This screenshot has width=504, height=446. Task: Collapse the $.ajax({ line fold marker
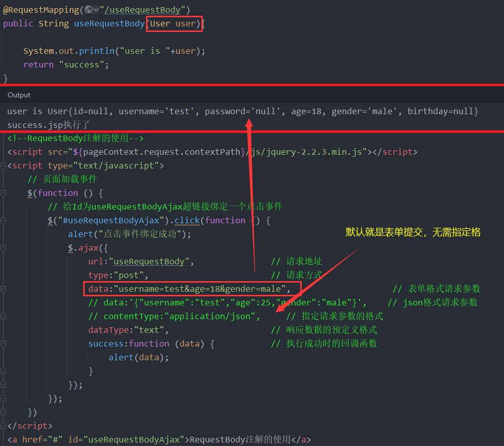click(3, 248)
